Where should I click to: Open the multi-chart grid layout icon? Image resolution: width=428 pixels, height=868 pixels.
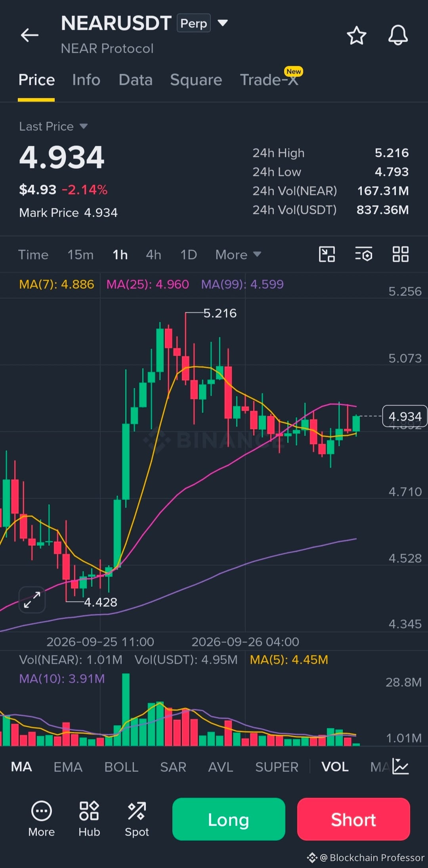pyautogui.click(x=400, y=254)
